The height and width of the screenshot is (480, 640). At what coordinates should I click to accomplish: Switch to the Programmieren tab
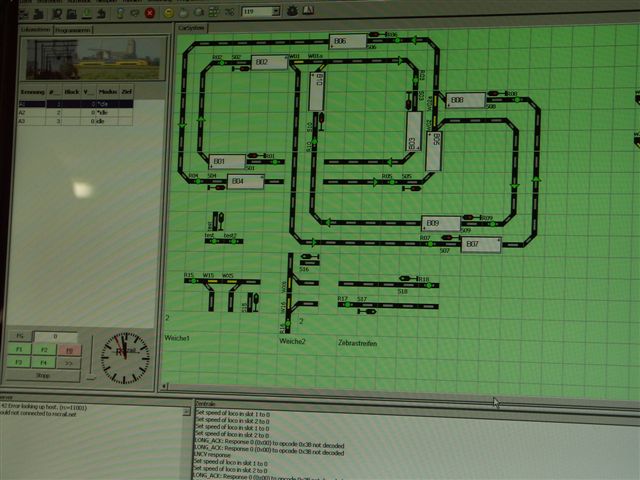pyautogui.click(x=75, y=30)
